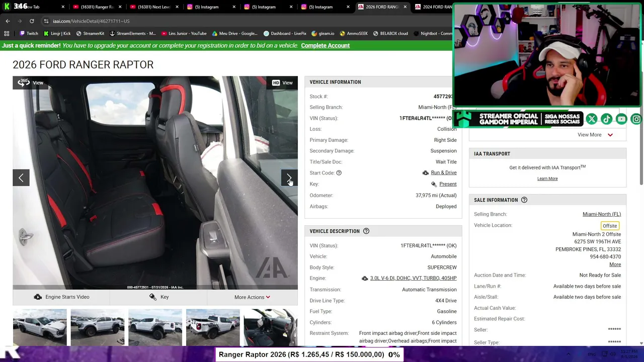Click the "2026 FORD RANGER RAPTOR" title

83,65
